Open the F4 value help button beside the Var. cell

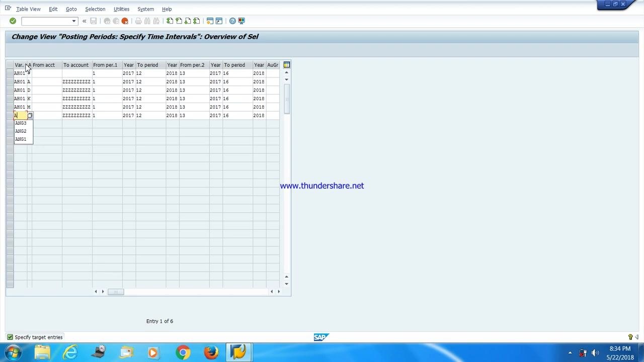pos(30,116)
